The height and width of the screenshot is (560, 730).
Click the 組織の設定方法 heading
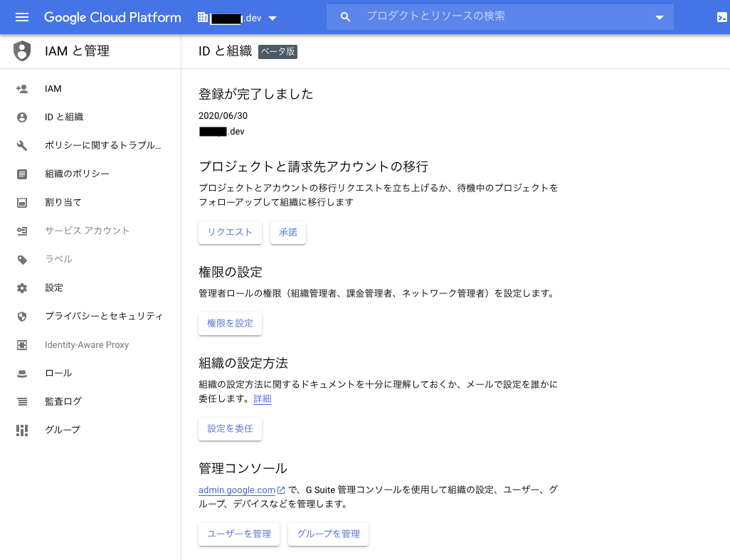243,363
